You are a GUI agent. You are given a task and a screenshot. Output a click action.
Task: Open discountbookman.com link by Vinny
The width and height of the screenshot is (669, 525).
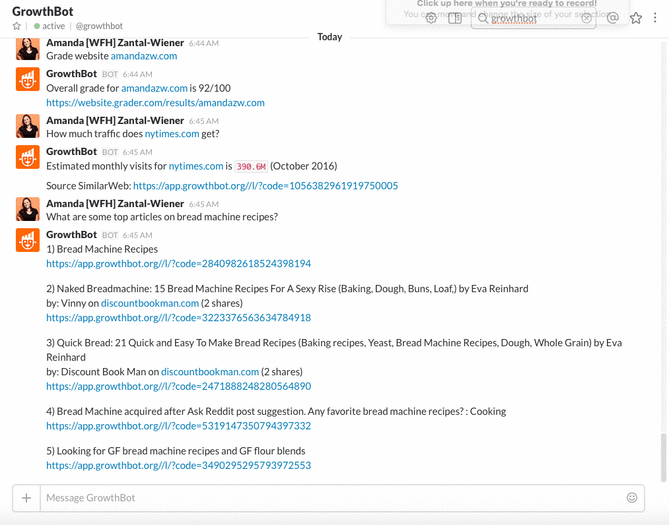coord(150,303)
